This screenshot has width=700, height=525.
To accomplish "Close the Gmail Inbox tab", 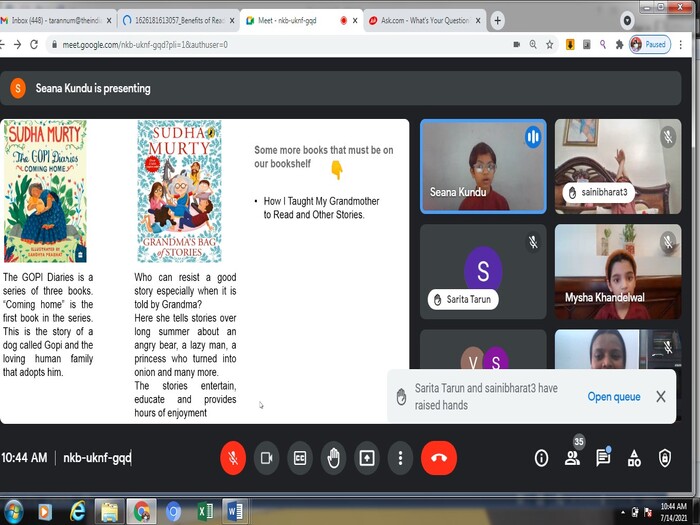I will click(109, 21).
